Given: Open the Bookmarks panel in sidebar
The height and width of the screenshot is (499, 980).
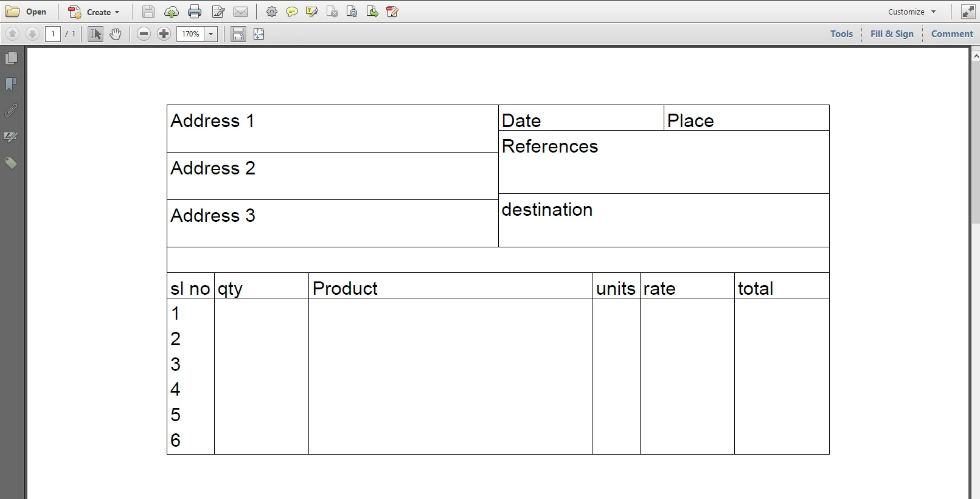Looking at the screenshot, I should coord(11,84).
